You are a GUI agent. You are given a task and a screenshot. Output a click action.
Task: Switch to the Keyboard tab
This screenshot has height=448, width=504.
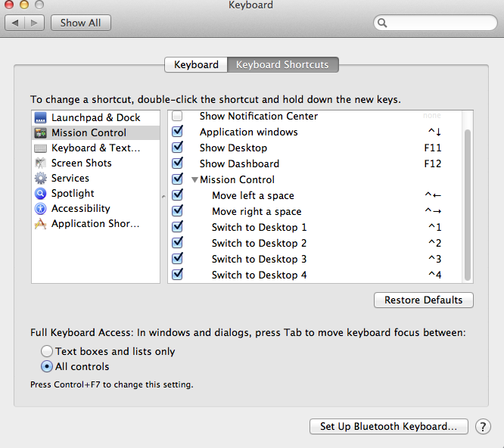196,65
